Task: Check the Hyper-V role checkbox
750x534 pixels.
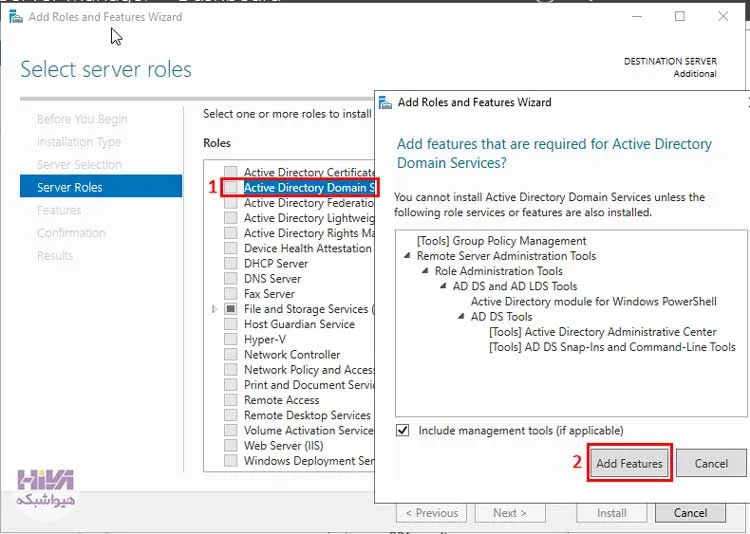Action: (x=231, y=339)
